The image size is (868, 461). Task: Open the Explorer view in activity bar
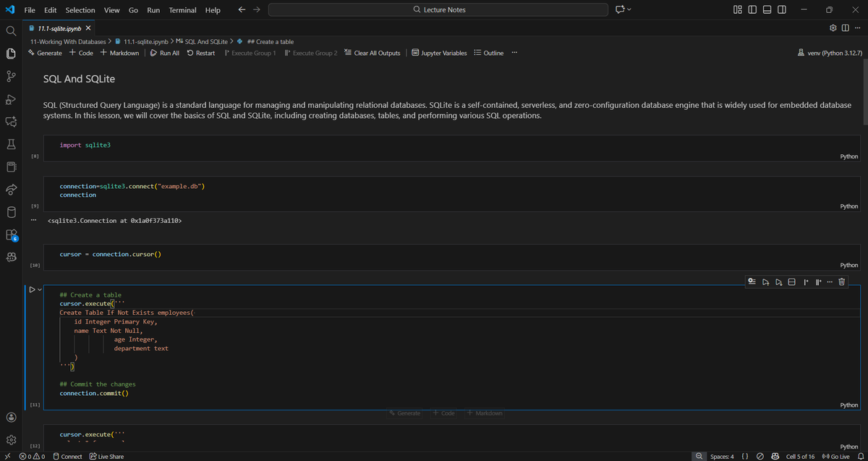point(11,54)
